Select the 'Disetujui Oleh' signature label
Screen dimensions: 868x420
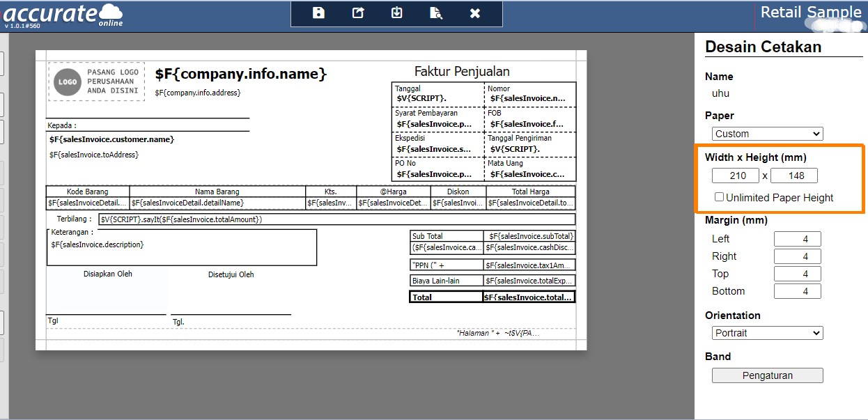pos(231,274)
